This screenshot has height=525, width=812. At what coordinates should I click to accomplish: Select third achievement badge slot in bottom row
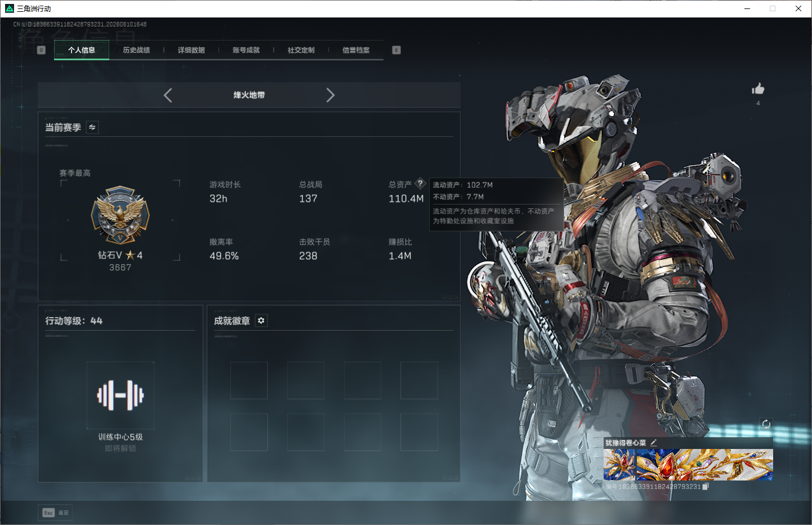(363, 432)
